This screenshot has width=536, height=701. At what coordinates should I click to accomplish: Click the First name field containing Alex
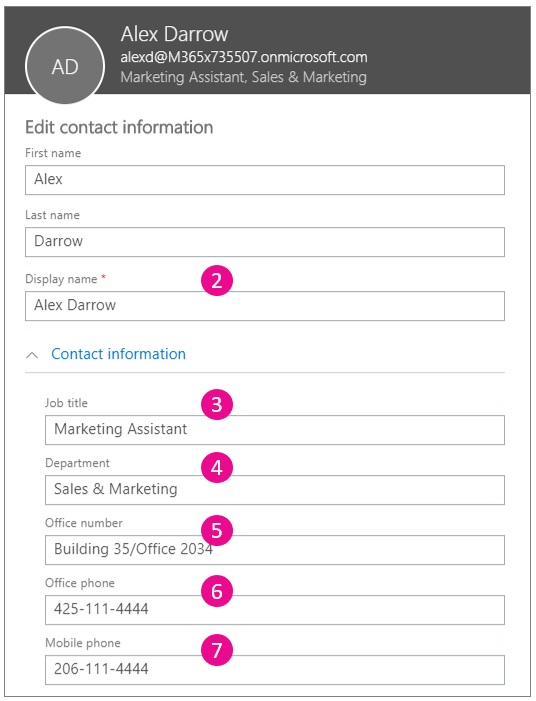point(265,180)
